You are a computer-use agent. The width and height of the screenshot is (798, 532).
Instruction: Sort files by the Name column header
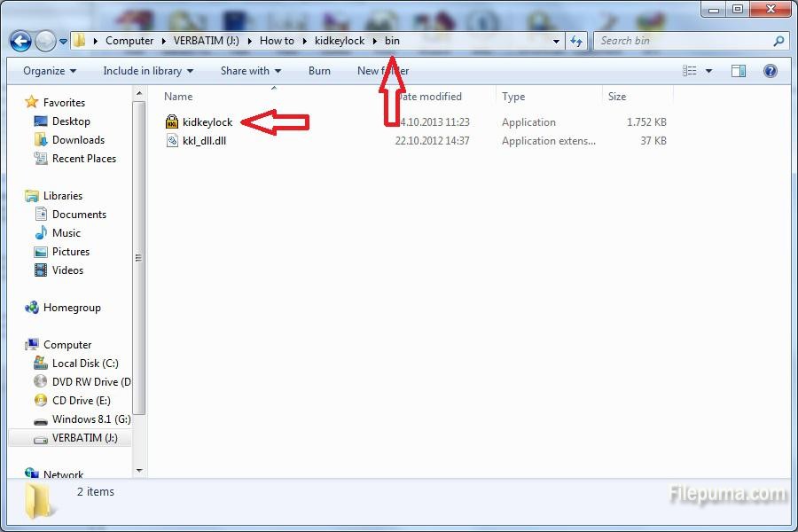[178, 97]
